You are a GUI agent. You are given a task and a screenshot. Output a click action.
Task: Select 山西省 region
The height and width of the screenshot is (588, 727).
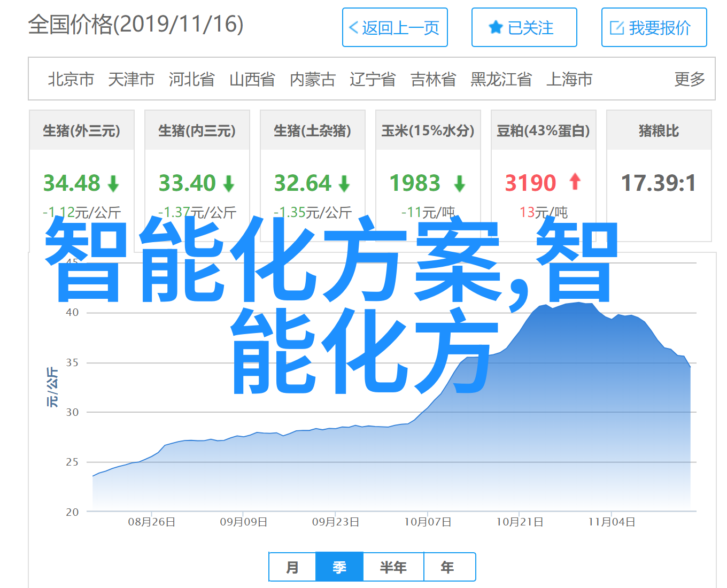(x=252, y=79)
